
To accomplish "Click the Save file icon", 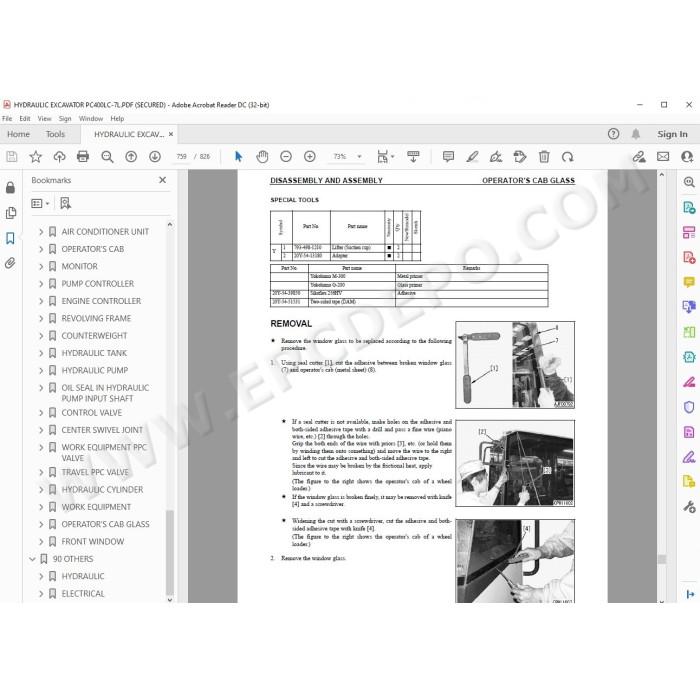I will [x=12, y=157].
